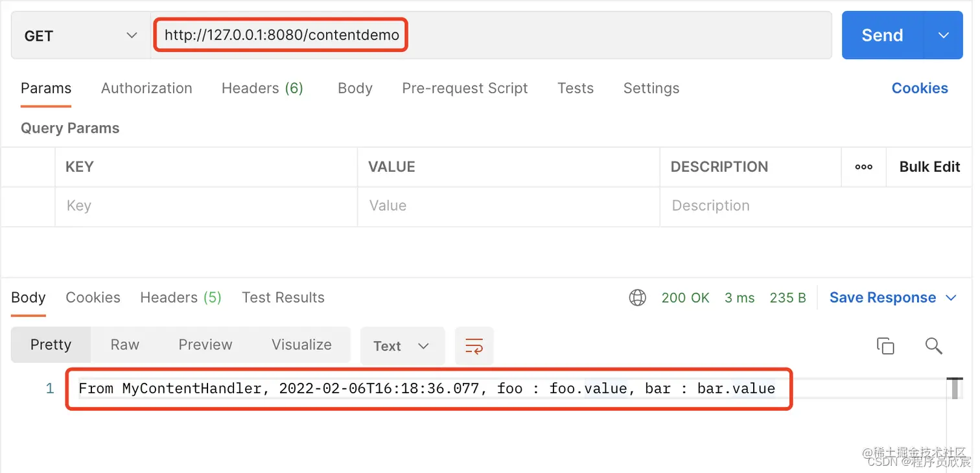Open the request Cookies link
This screenshot has width=980, height=473.
pos(920,88)
